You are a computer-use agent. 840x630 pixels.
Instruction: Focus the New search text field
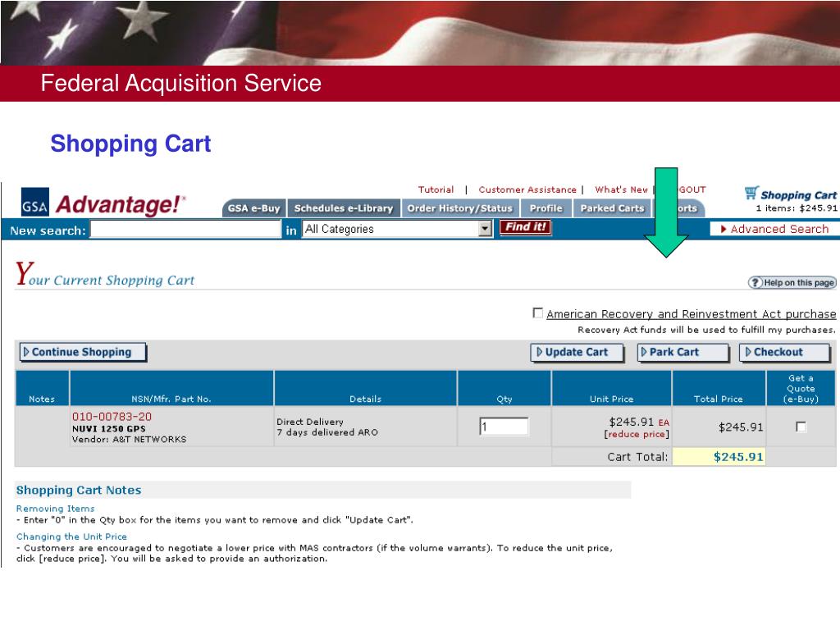click(x=185, y=230)
